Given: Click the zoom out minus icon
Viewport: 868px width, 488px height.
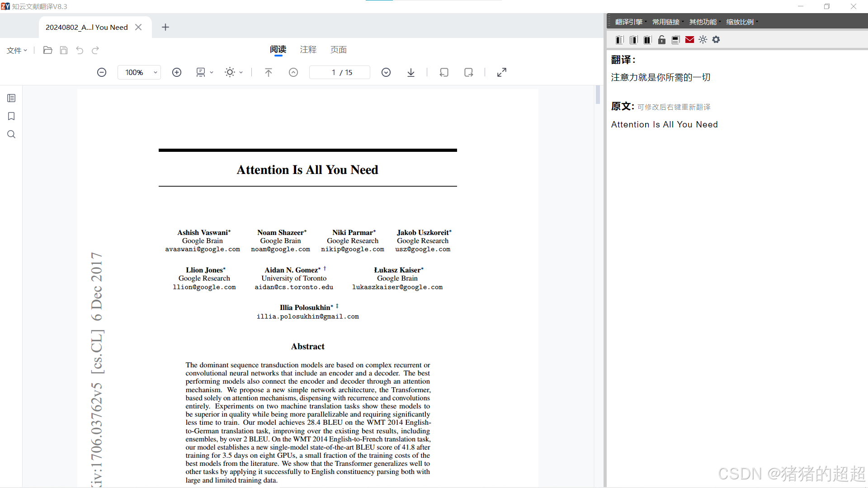Looking at the screenshot, I should 102,72.
